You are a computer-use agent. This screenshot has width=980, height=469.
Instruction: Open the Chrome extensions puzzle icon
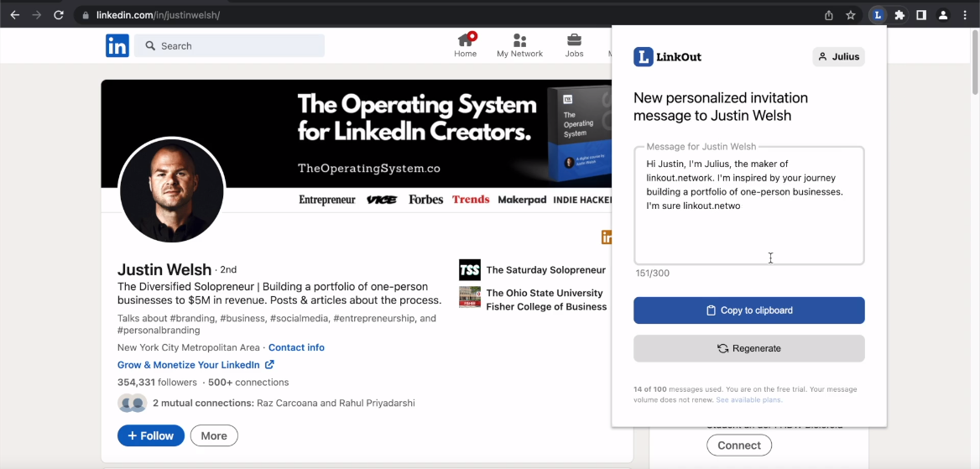(x=899, y=15)
